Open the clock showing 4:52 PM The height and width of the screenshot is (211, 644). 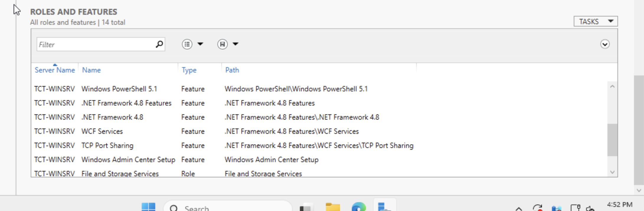pos(620,205)
